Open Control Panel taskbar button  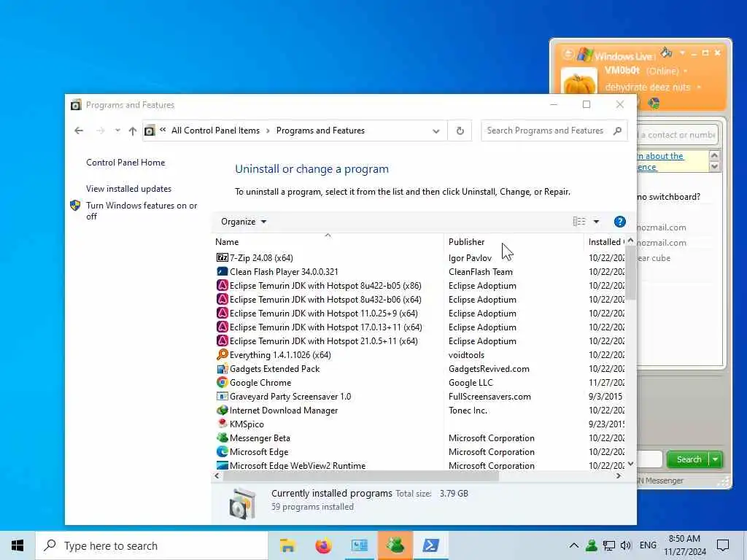tap(359, 545)
